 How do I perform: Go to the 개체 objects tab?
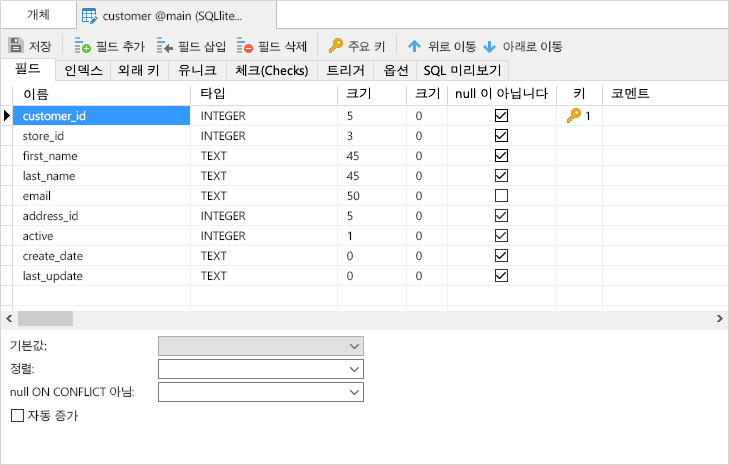point(38,15)
